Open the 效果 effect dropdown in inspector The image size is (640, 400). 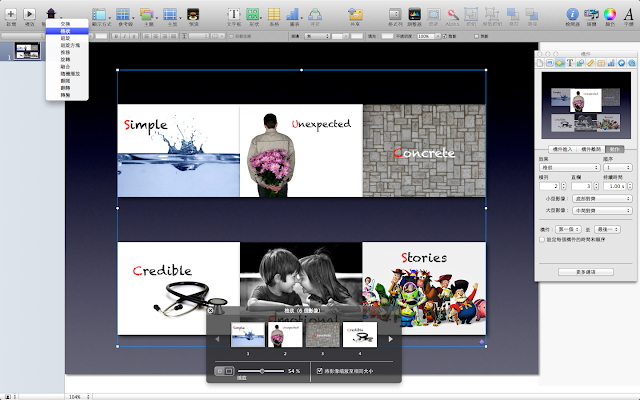569,167
